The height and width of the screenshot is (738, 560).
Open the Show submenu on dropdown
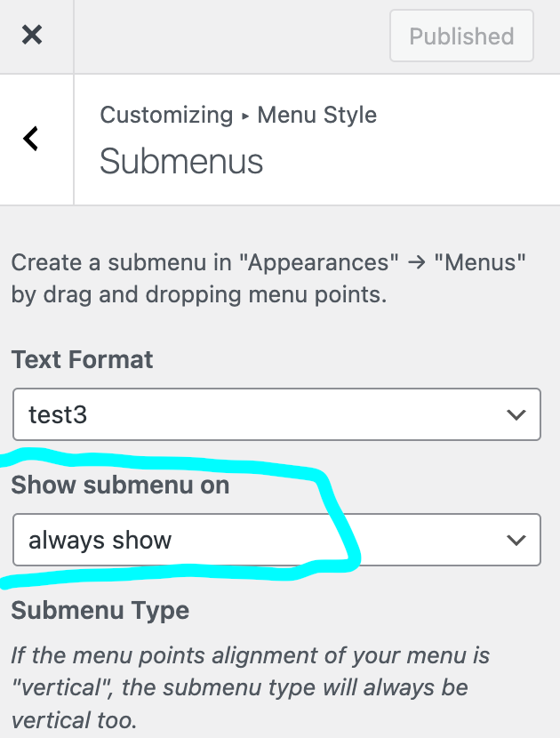(x=276, y=539)
